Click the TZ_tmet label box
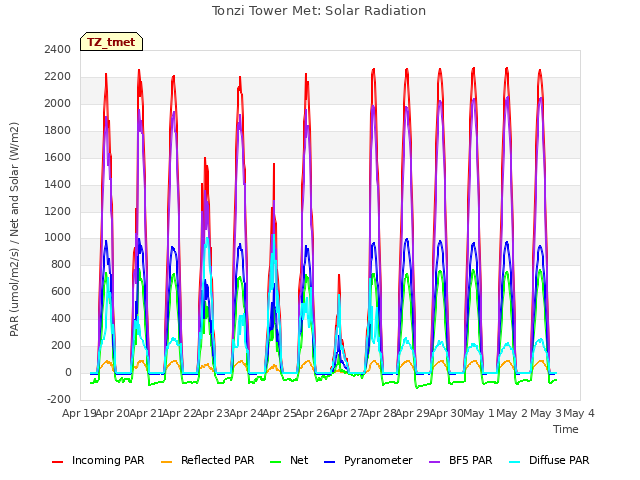The image size is (640, 480). (x=111, y=42)
